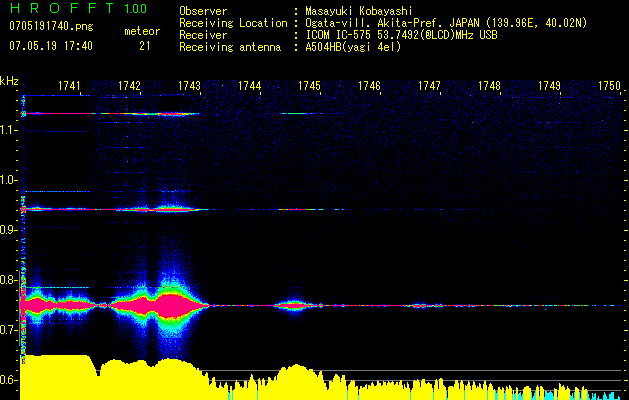Click the version number 1.0.0

pyautogui.click(x=136, y=8)
